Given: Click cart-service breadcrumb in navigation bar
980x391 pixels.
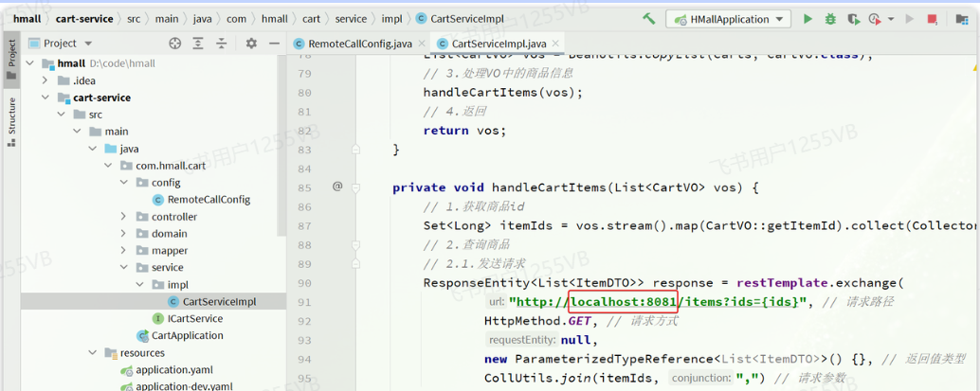Looking at the screenshot, I should coord(84,19).
